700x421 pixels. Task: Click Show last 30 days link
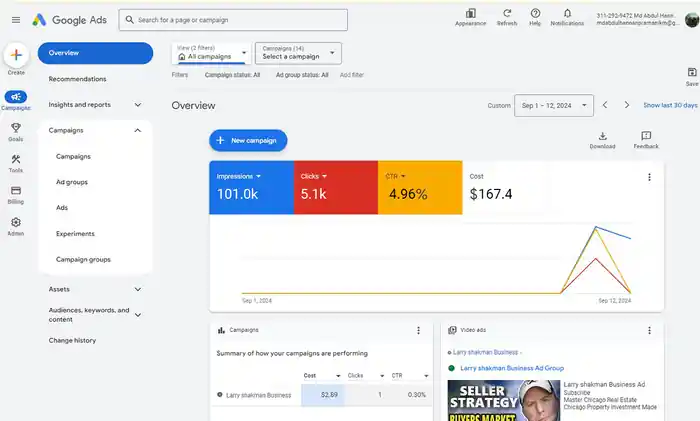pos(670,105)
